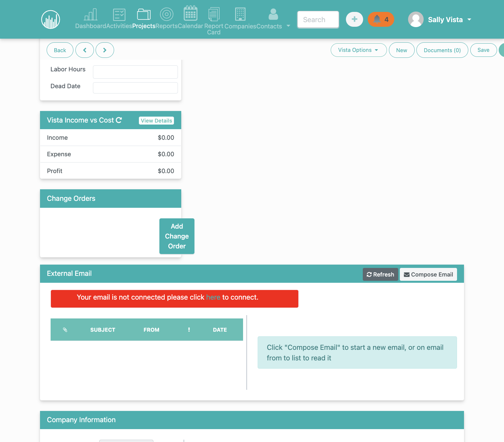Open the Vista Options dropdown
The height and width of the screenshot is (442, 504).
pyautogui.click(x=359, y=50)
